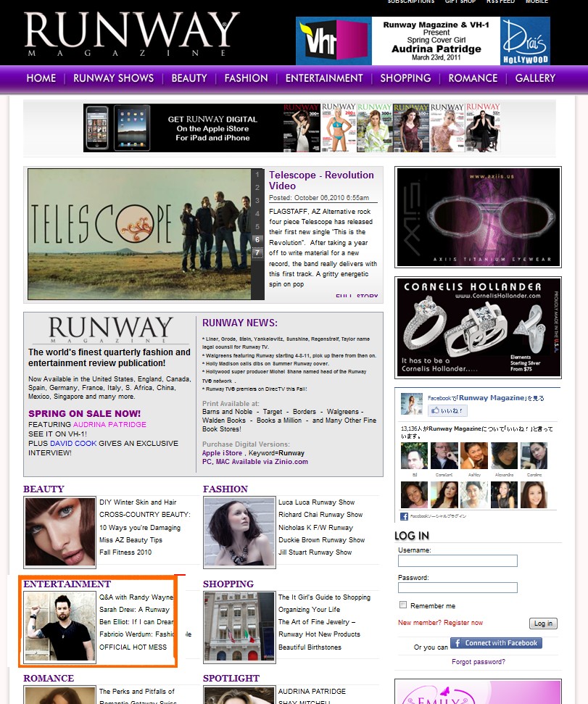The width and height of the screenshot is (588, 704).
Task: Open Fall Fitness 2010 article
Action: (x=125, y=552)
